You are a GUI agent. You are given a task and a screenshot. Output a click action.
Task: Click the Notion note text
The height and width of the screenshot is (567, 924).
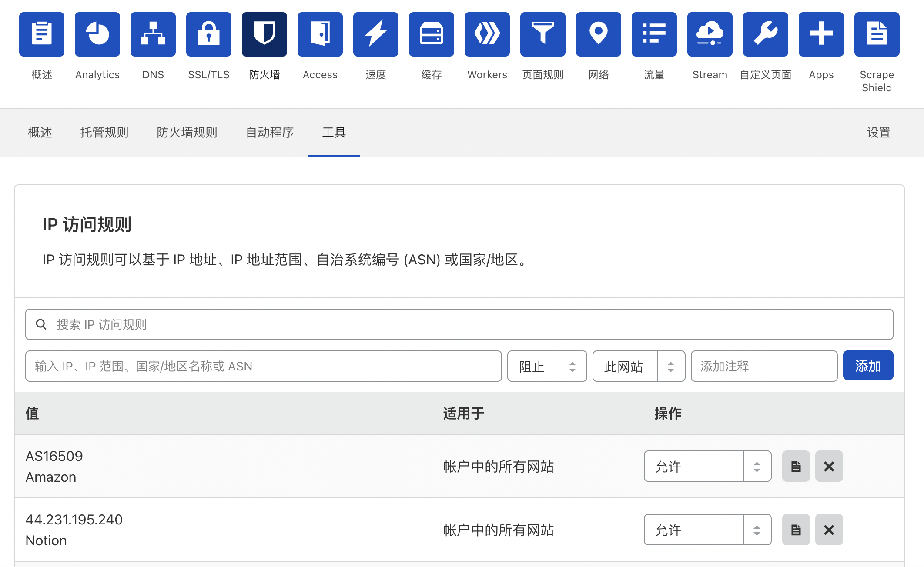coord(46,540)
